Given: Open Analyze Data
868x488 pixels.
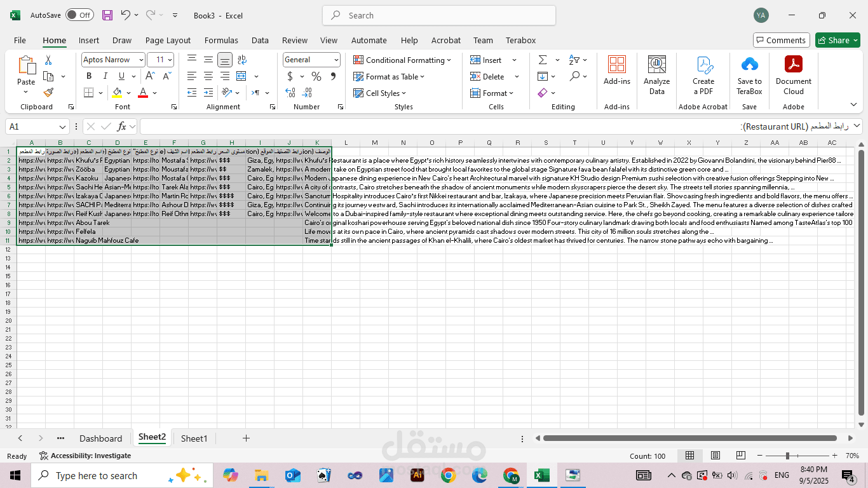Looking at the screenshot, I should 656,75.
